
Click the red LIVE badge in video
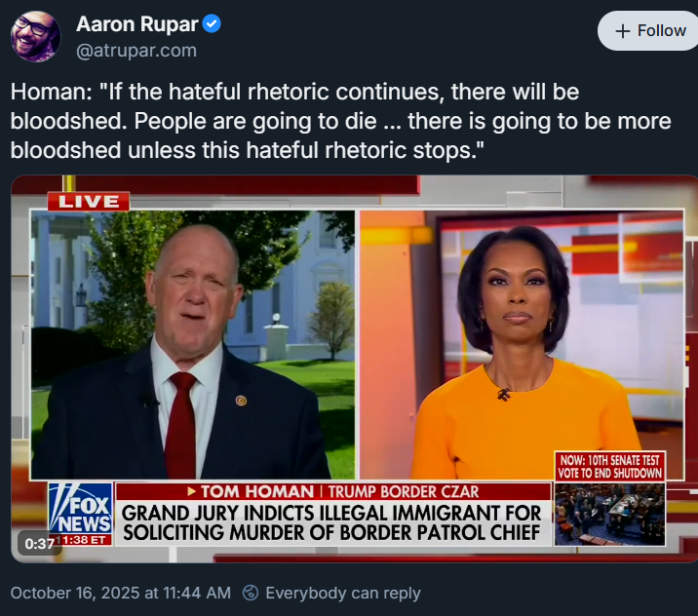click(x=89, y=202)
